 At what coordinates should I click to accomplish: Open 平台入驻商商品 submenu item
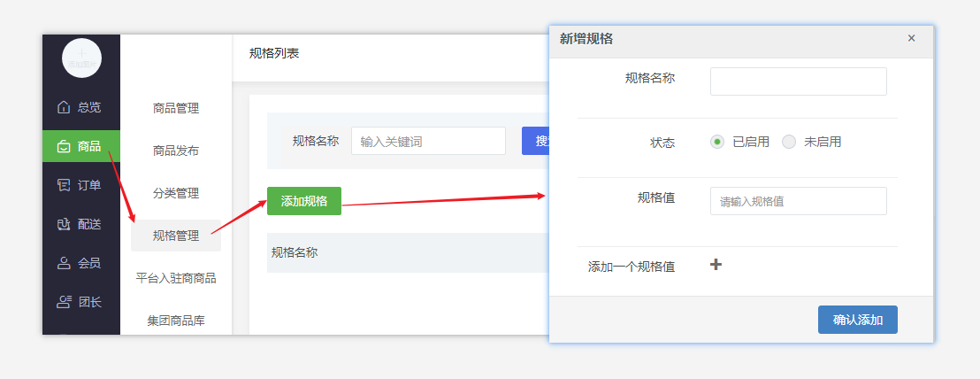(x=176, y=278)
